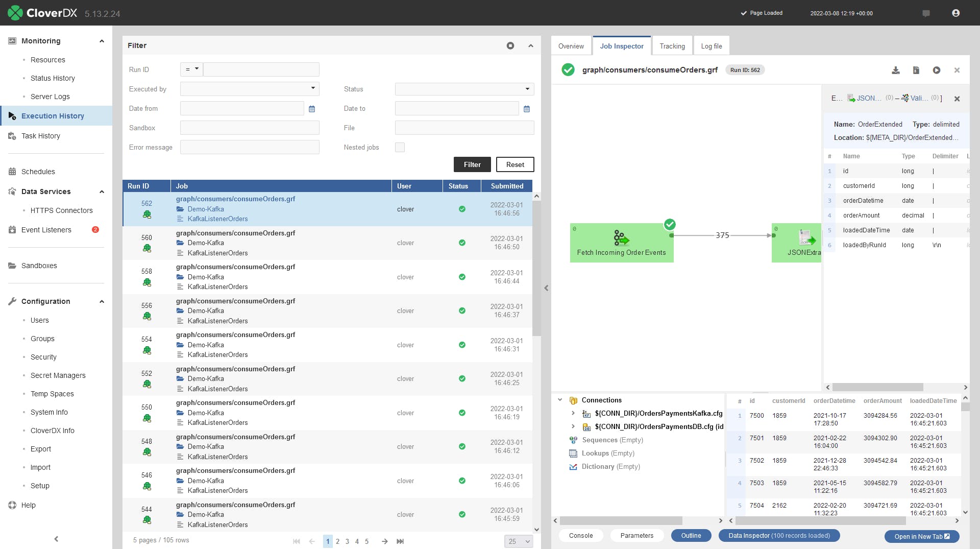Click the Run ID input field
Image resolution: width=980 pixels, height=549 pixels.
click(261, 69)
